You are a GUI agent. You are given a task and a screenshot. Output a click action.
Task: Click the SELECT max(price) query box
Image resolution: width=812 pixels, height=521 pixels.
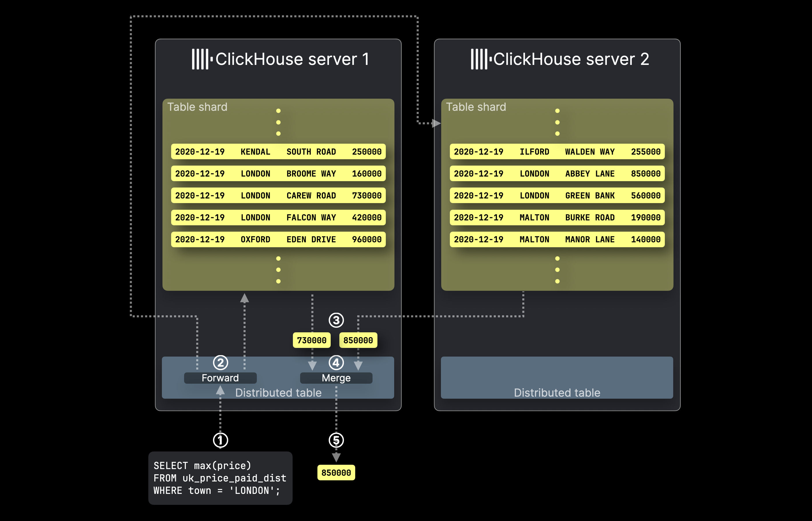[x=220, y=478]
